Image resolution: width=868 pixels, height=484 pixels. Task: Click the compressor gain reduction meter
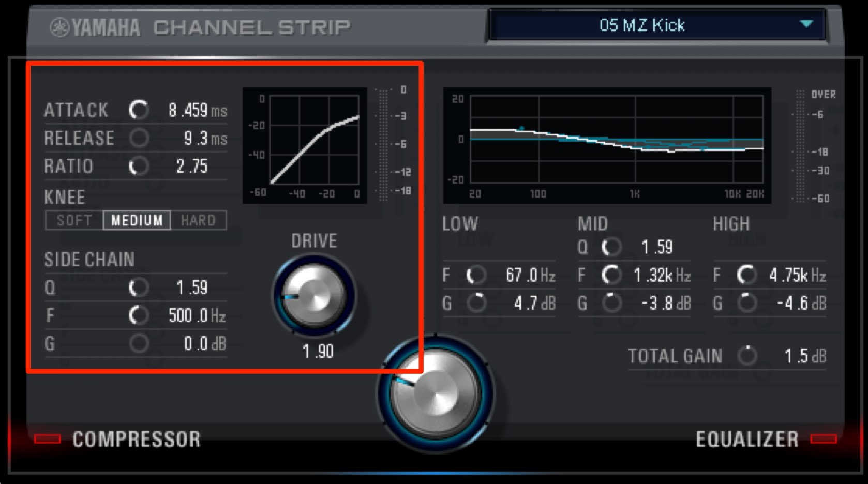tap(383, 145)
